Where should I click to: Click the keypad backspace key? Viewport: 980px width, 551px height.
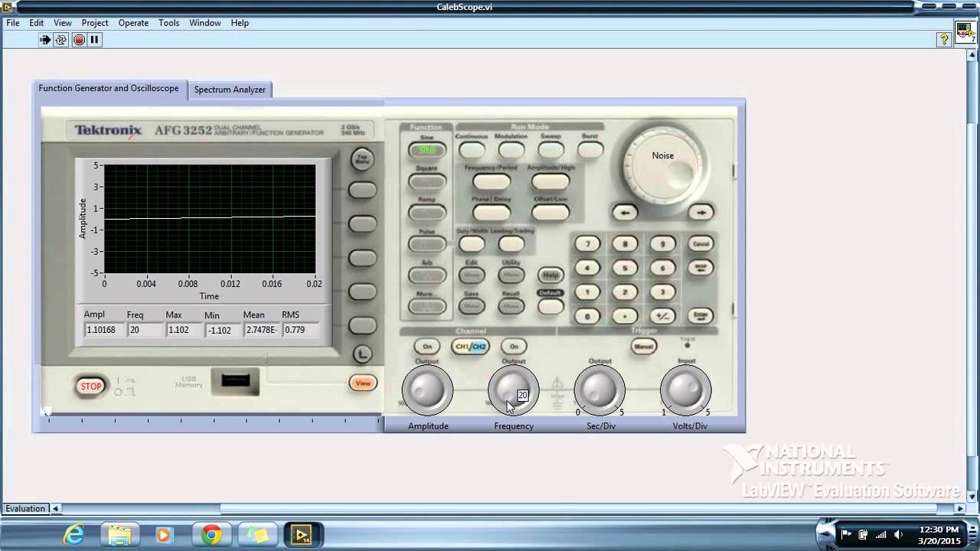pyautogui.click(x=701, y=268)
